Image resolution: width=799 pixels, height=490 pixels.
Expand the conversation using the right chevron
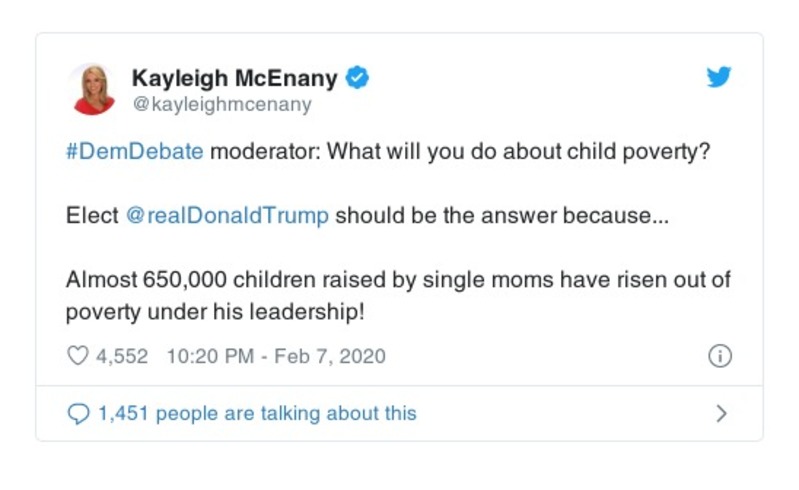[722, 413]
